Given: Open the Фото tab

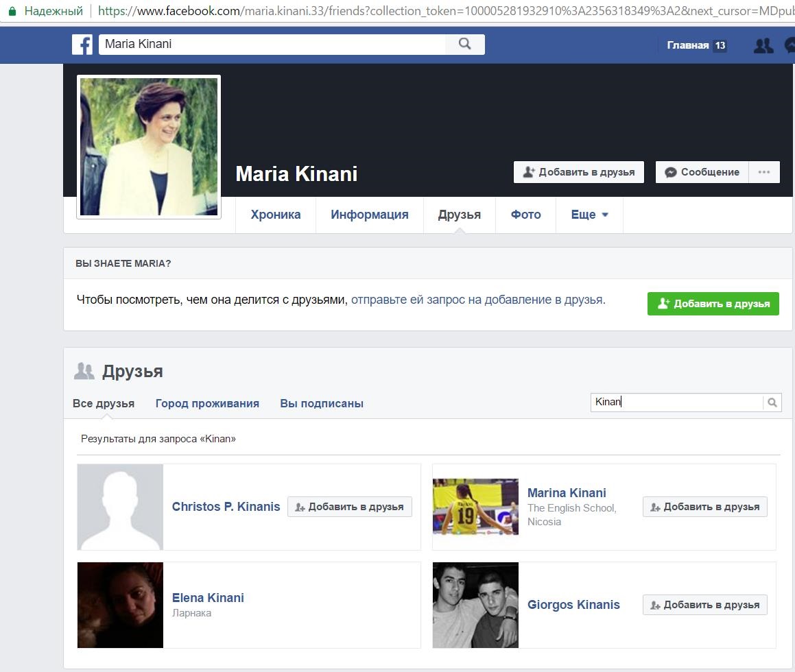Looking at the screenshot, I should (526, 215).
